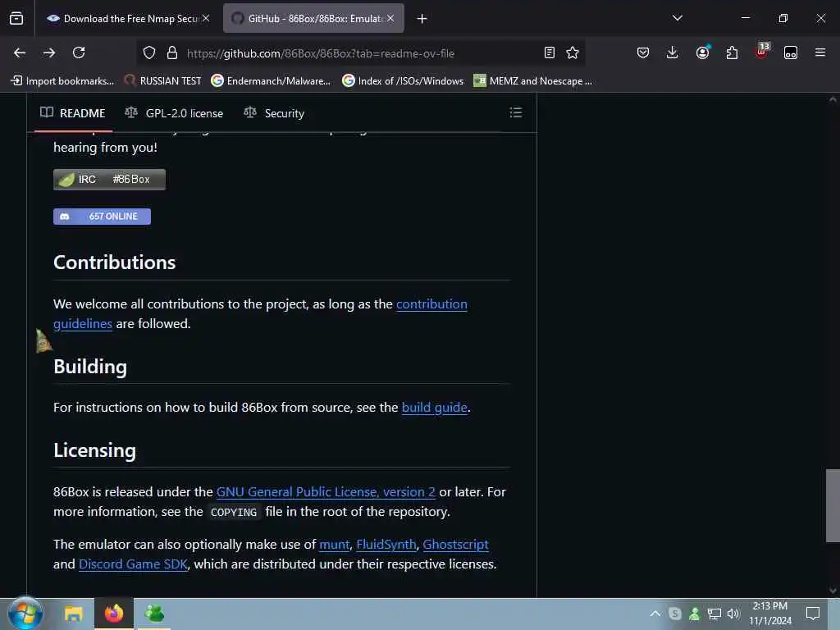Open RUSSIAN TEST bookmark

click(163, 81)
